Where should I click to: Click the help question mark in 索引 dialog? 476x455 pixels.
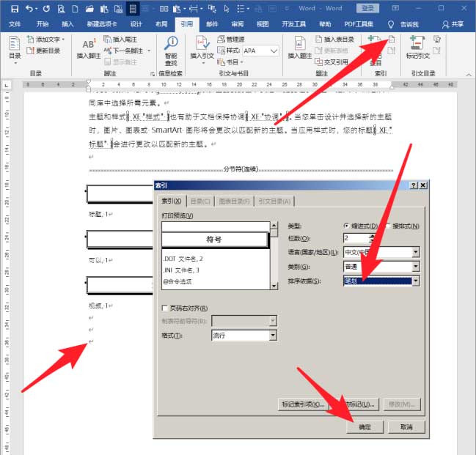[414, 185]
